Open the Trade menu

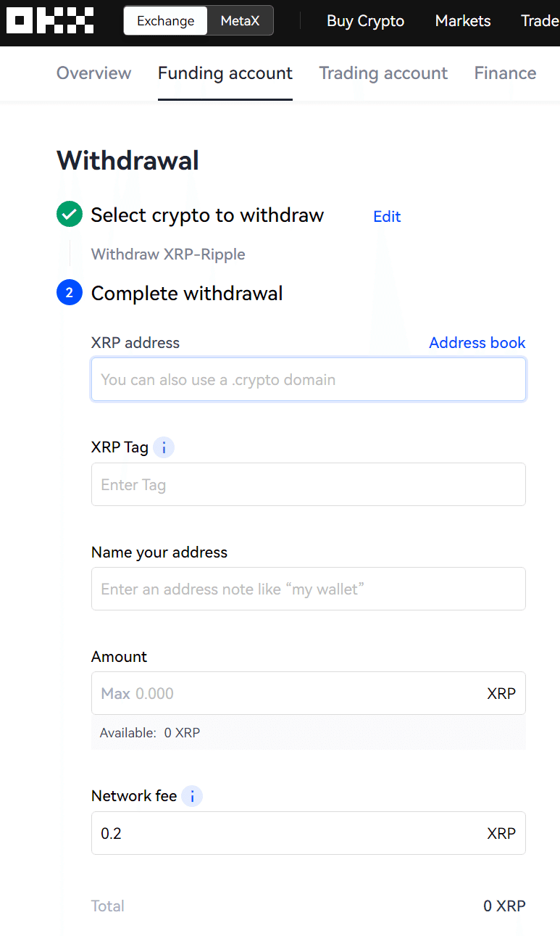539,20
